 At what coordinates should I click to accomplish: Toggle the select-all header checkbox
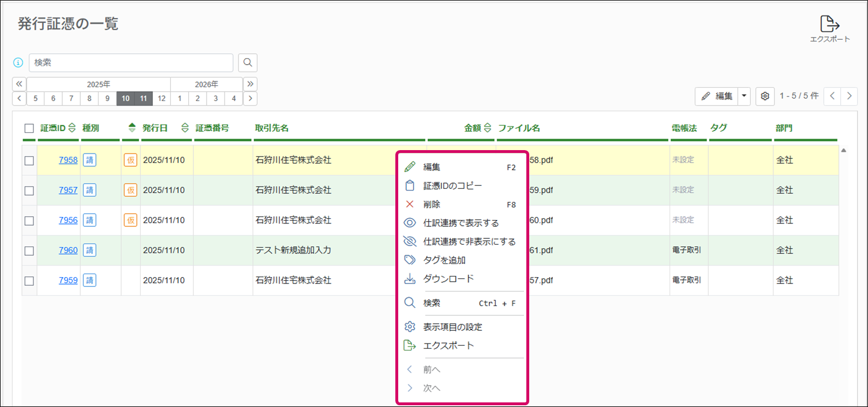pos(29,128)
